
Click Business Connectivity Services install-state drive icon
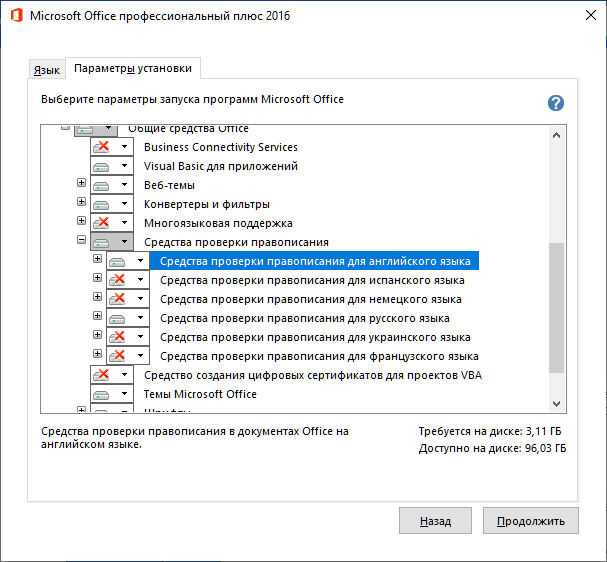[x=101, y=147]
